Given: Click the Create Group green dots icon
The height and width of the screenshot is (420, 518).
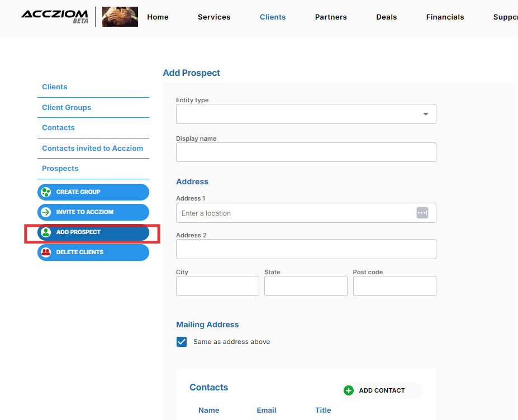Looking at the screenshot, I should [46, 192].
